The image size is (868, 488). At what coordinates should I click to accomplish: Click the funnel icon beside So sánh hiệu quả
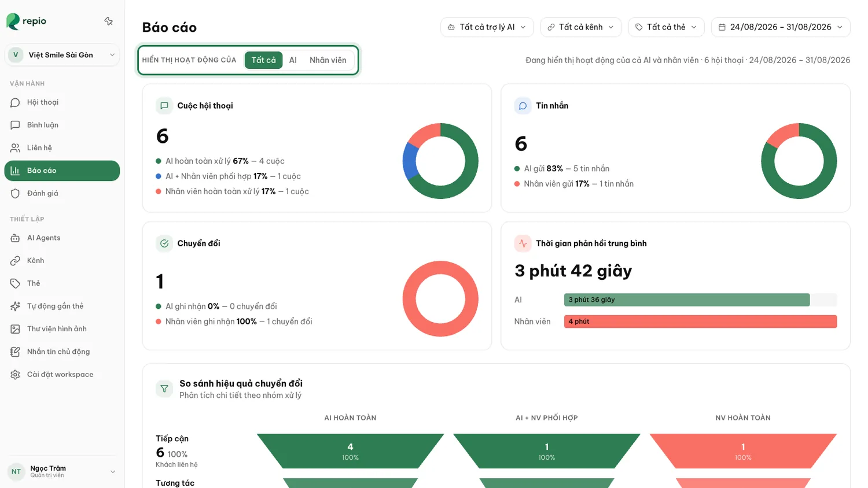pos(164,389)
